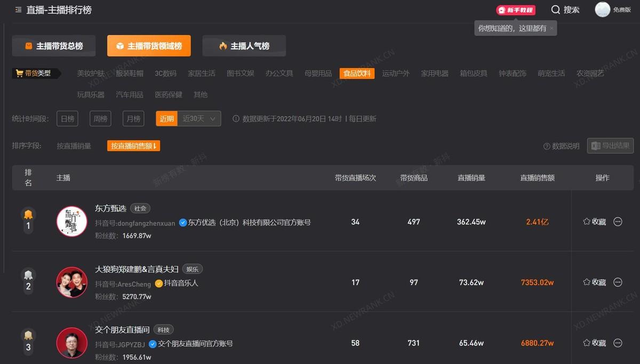640x364 pixels.
Task: Open 东方甄选 avatar thumbnail
Action: [x=72, y=221]
